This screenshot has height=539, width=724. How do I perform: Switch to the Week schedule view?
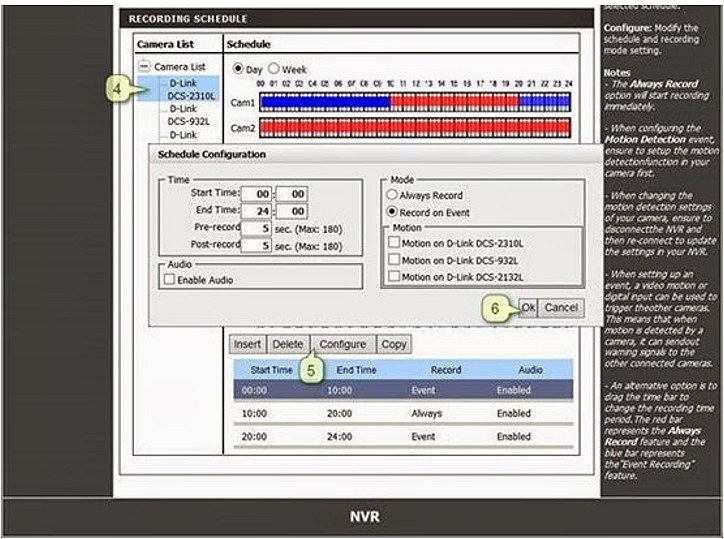pyautogui.click(x=273, y=68)
